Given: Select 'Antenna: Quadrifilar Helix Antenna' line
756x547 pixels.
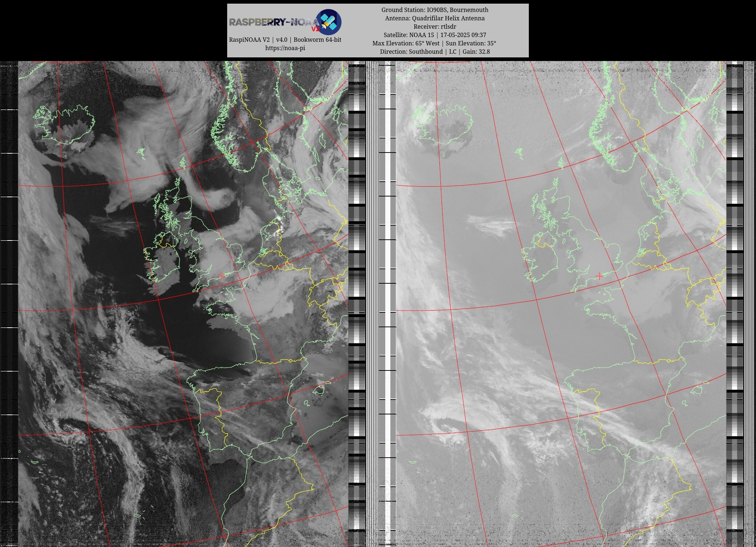Looking at the screenshot, I should [435, 18].
